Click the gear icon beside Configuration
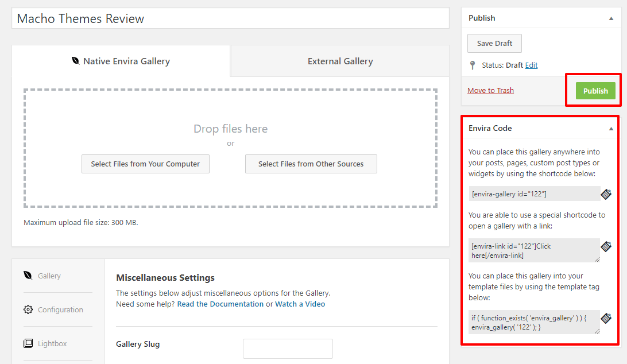Viewport: 627px width, 364px height. point(28,309)
